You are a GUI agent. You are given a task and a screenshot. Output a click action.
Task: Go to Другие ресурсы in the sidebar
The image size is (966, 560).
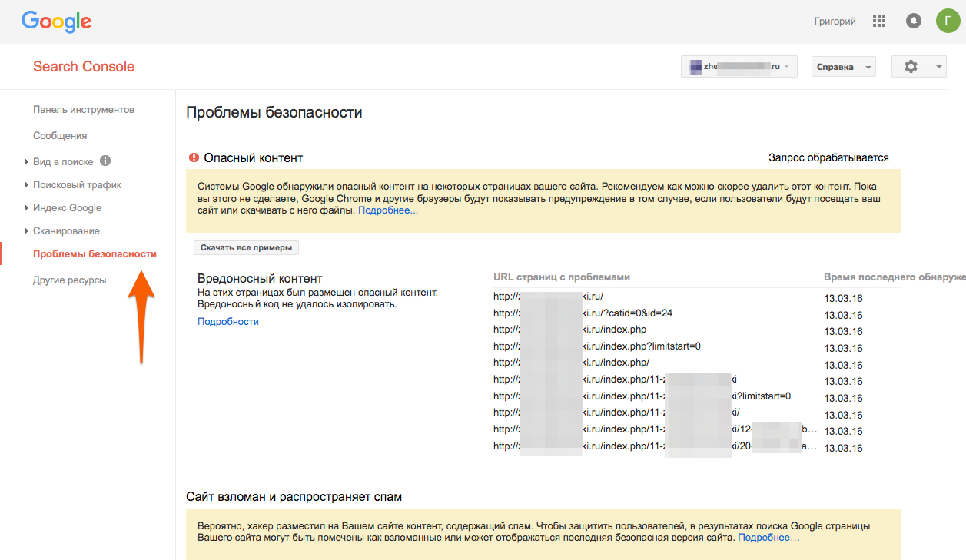coord(69,280)
